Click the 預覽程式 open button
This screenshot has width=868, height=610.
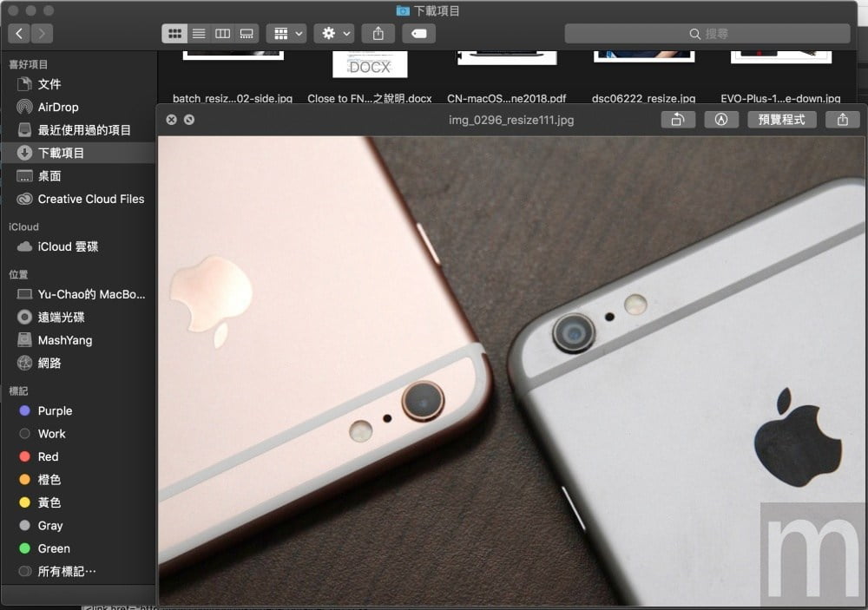click(782, 120)
